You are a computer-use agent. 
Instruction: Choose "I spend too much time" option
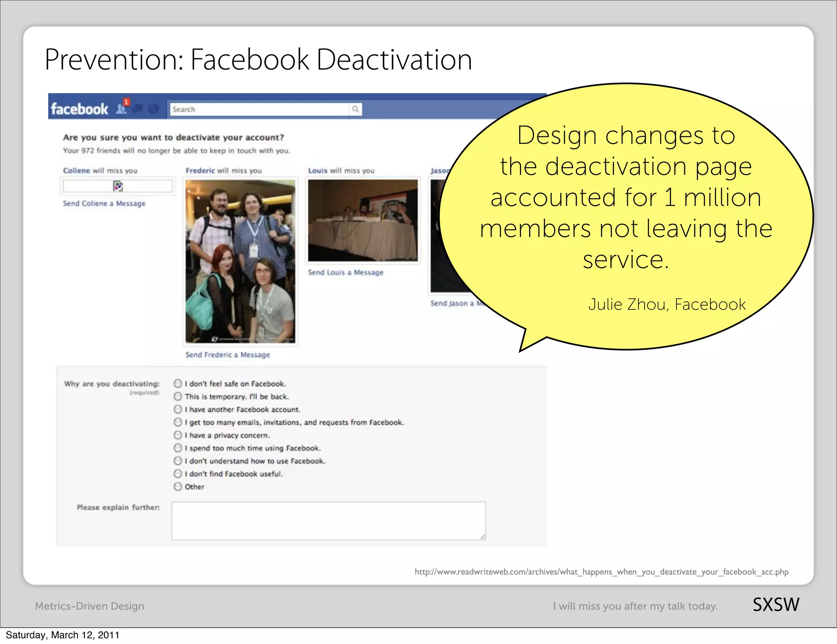pos(178,448)
